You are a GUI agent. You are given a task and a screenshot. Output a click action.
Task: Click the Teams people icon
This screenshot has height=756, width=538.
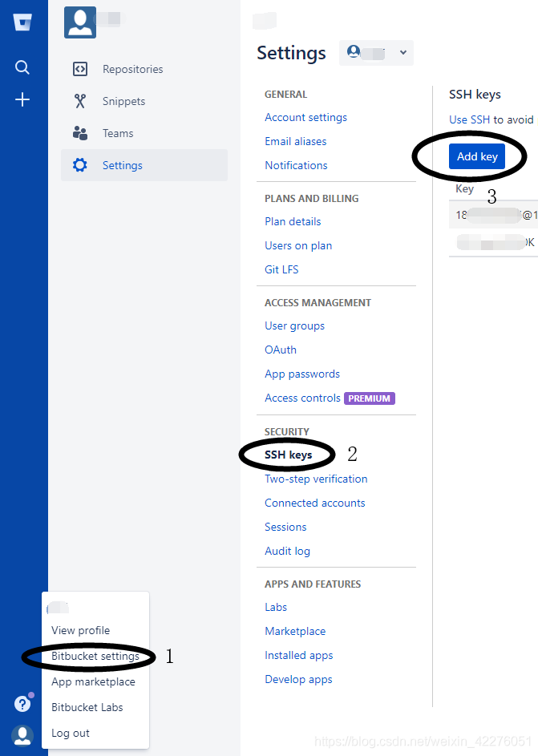80,133
